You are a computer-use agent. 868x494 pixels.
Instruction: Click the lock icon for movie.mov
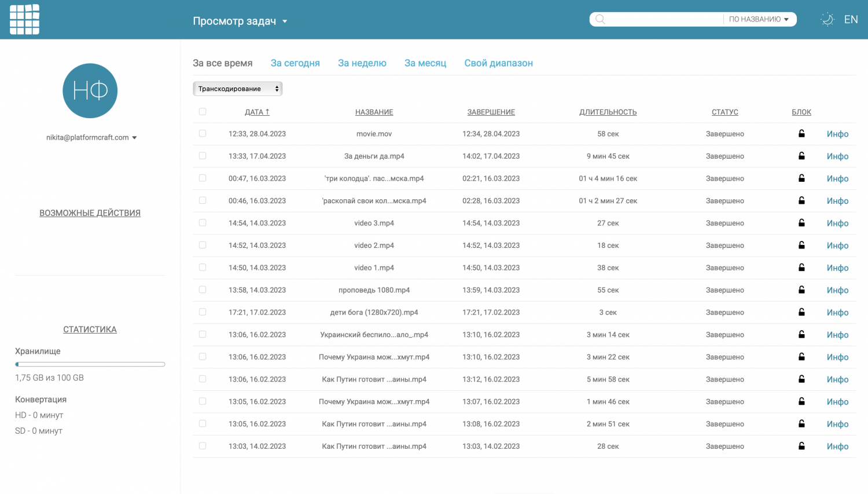pyautogui.click(x=801, y=134)
